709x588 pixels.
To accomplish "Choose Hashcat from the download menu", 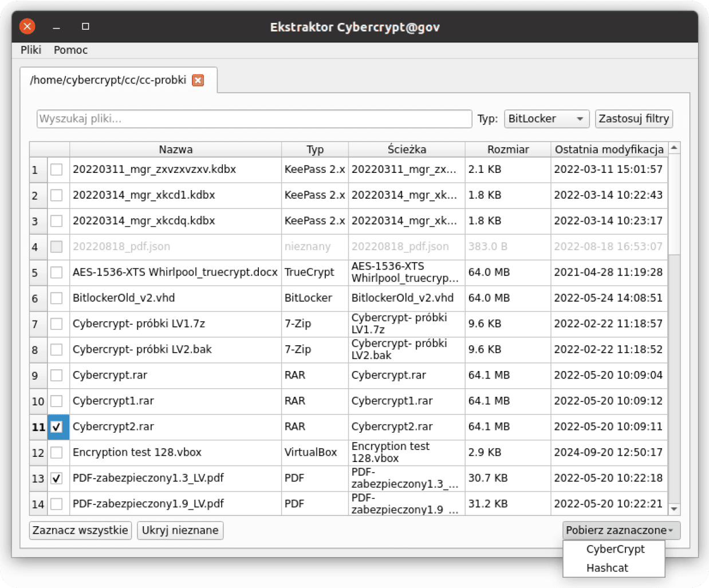I will (x=615, y=568).
